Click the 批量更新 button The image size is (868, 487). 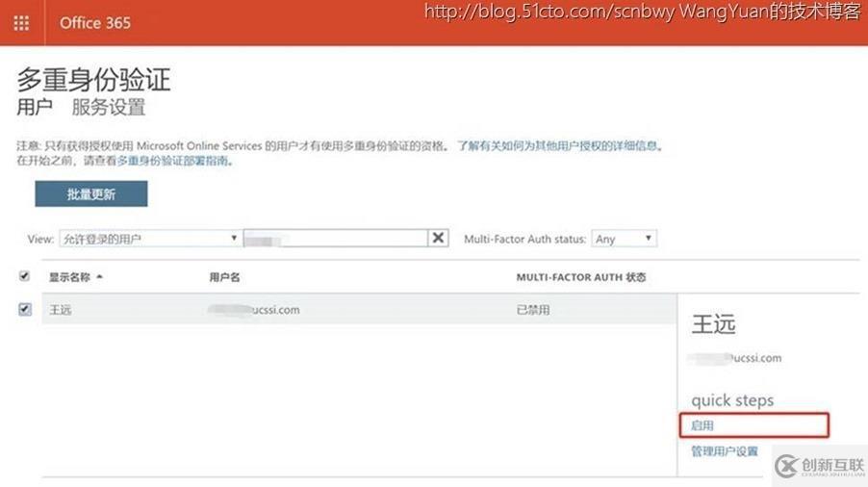[x=91, y=193]
